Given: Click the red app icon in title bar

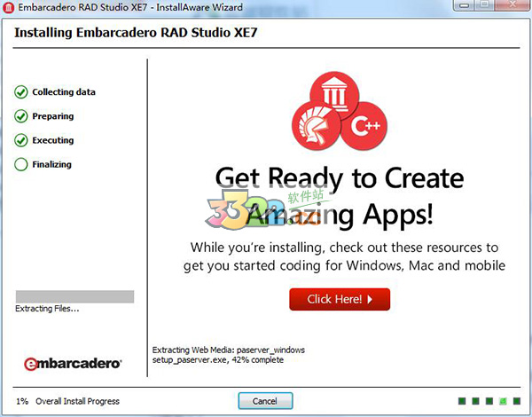Looking at the screenshot, I should [8, 7].
